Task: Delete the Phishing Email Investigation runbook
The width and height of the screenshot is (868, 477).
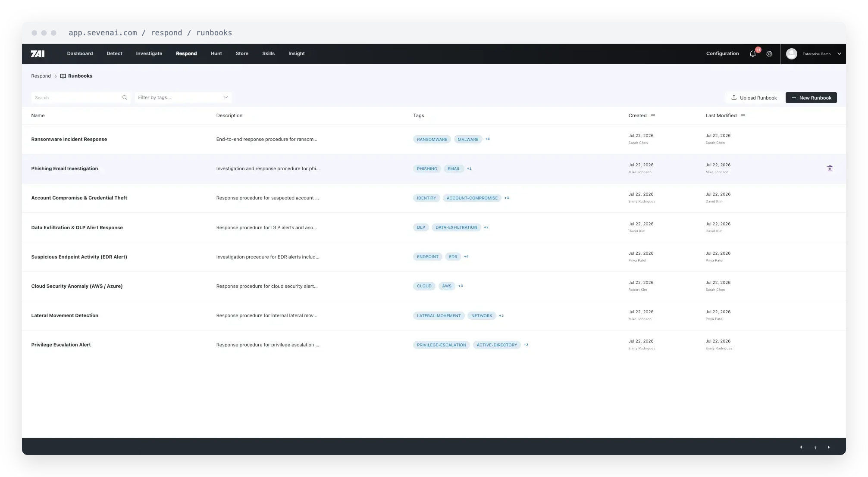Action: 830,168
